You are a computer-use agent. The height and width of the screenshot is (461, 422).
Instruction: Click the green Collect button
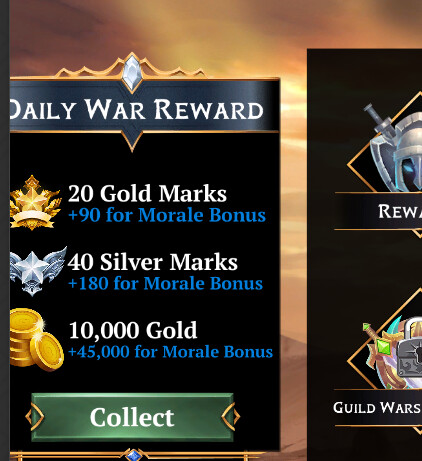click(x=133, y=417)
